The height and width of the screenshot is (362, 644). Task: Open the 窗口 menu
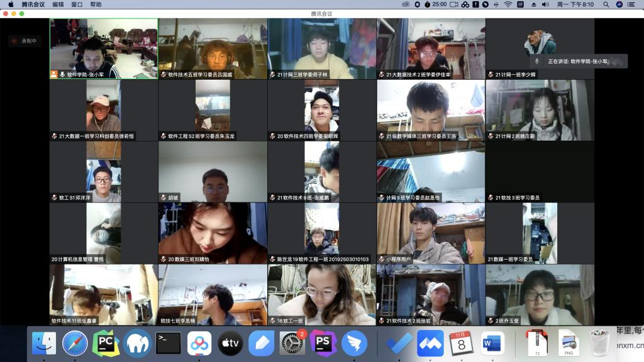[77, 4]
